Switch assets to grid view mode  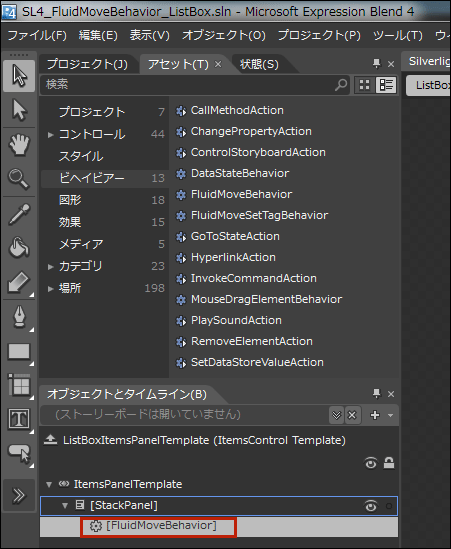tap(364, 85)
